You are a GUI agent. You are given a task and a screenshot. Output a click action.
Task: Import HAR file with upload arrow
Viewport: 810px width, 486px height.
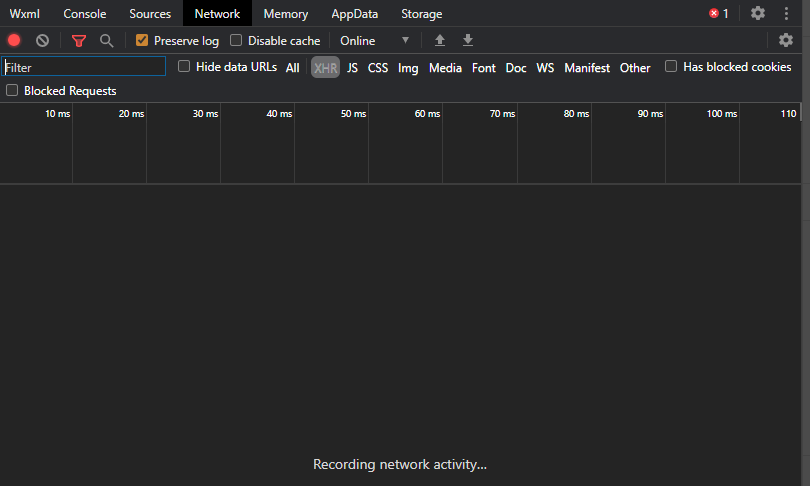pos(440,40)
